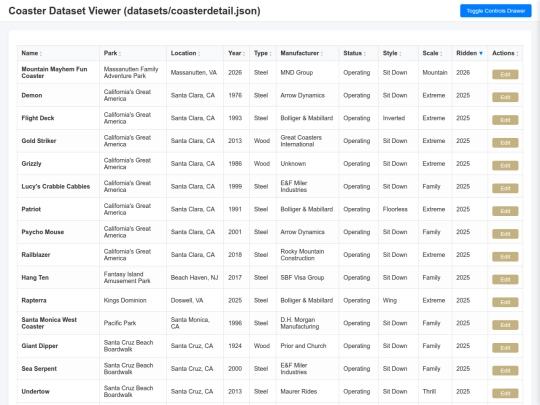Select the 'Hang Ten' name cell

[x=58, y=277]
